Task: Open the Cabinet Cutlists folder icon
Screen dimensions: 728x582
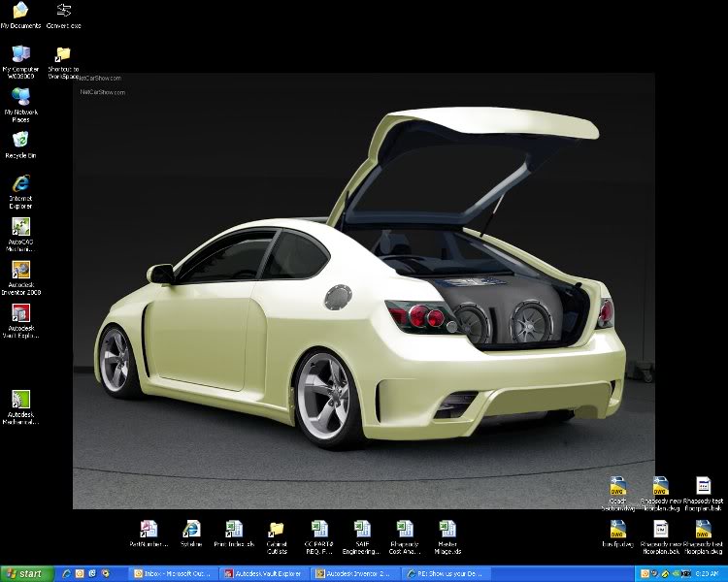Action: pos(277,537)
